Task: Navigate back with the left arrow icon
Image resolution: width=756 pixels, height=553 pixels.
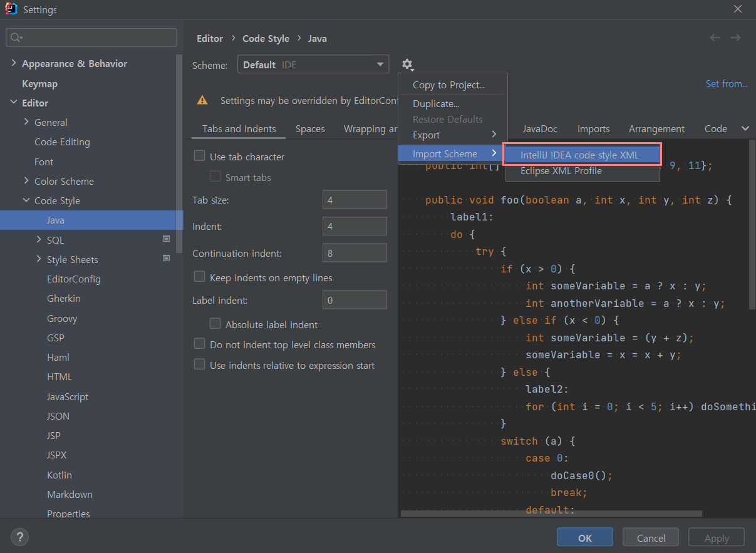Action: pyautogui.click(x=715, y=38)
